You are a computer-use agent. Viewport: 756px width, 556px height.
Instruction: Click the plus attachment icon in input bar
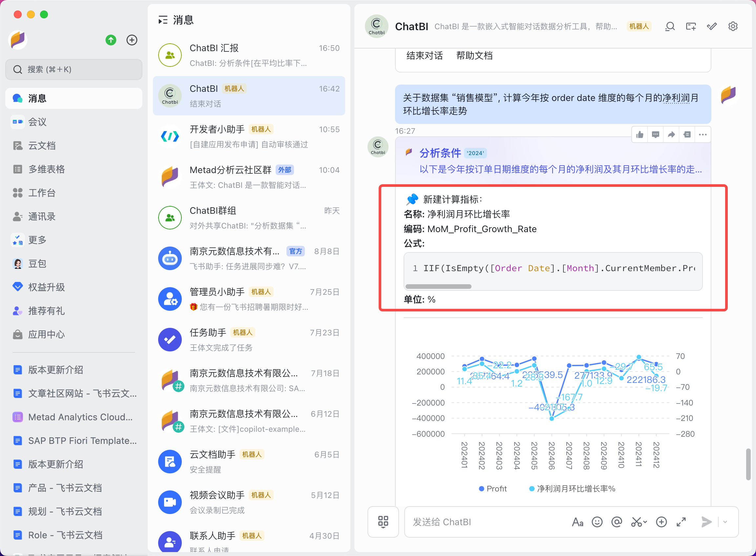pos(661,522)
